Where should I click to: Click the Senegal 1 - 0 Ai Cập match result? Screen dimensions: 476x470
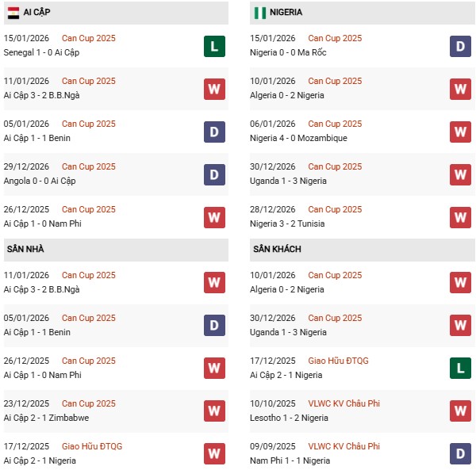click(41, 52)
